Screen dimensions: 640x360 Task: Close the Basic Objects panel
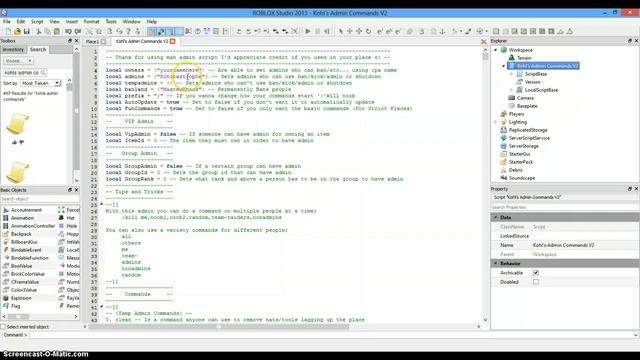[76, 190]
